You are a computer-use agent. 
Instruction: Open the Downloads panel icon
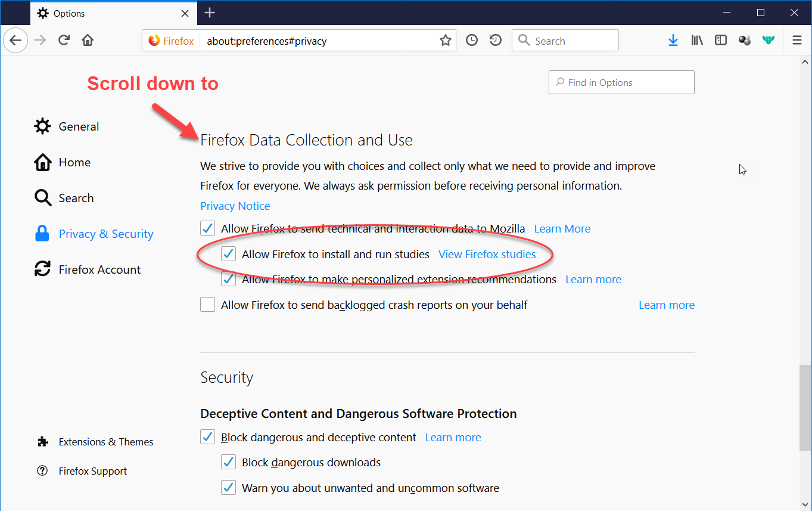point(673,40)
